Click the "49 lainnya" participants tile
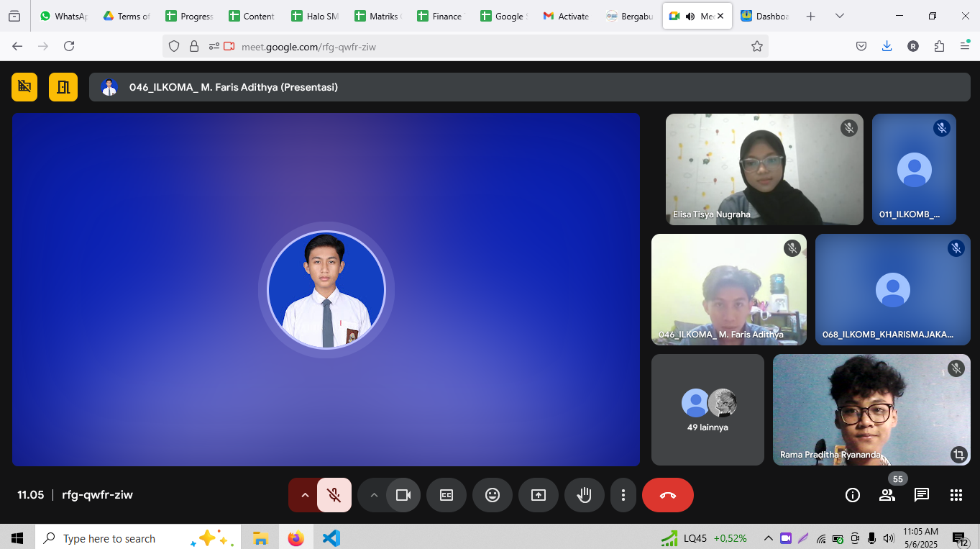The height and width of the screenshot is (549, 980). click(x=707, y=409)
